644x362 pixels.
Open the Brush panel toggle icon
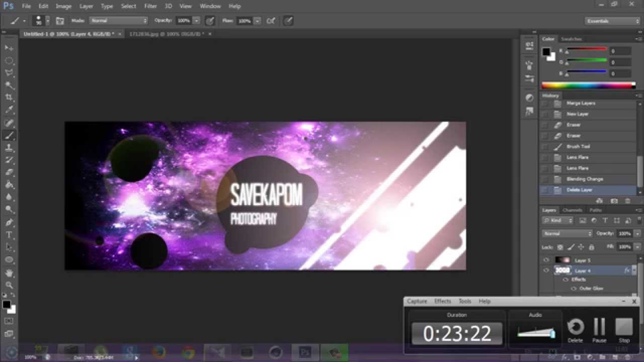60,21
